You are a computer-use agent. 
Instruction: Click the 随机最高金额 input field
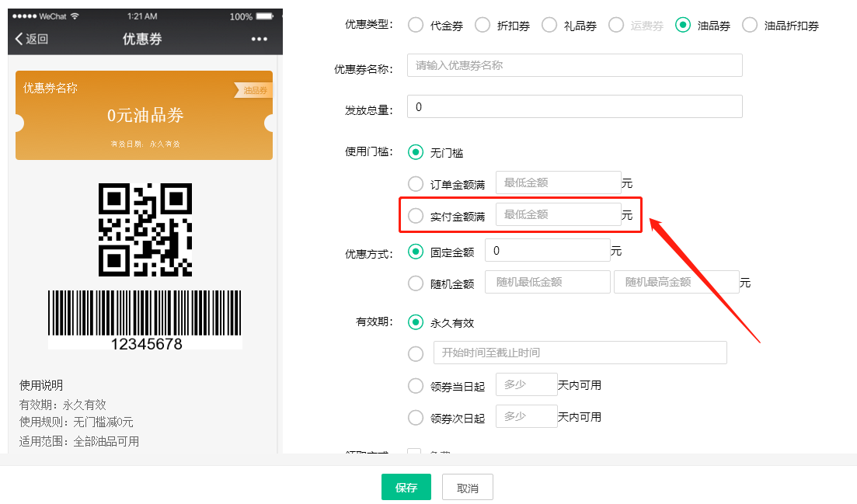click(677, 282)
